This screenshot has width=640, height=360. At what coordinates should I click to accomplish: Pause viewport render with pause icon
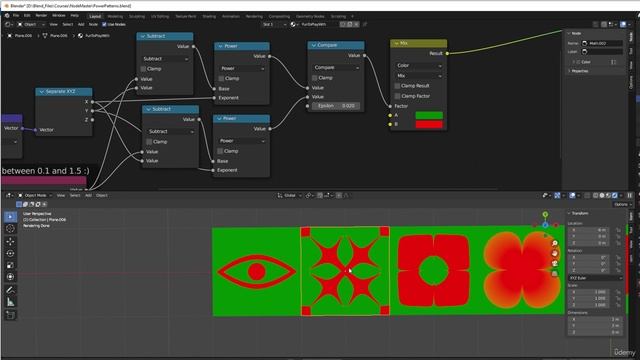630,196
